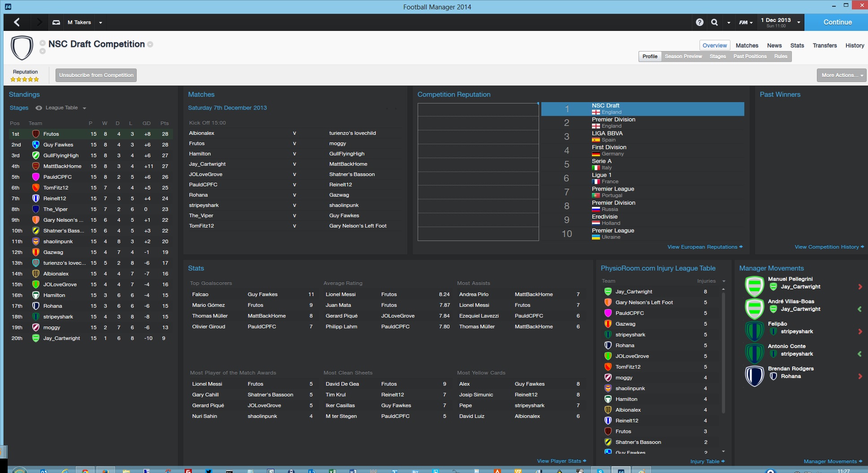Open the Manager Movements link
This screenshot has height=473, width=868.
pyautogui.click(x=833, y=462)
